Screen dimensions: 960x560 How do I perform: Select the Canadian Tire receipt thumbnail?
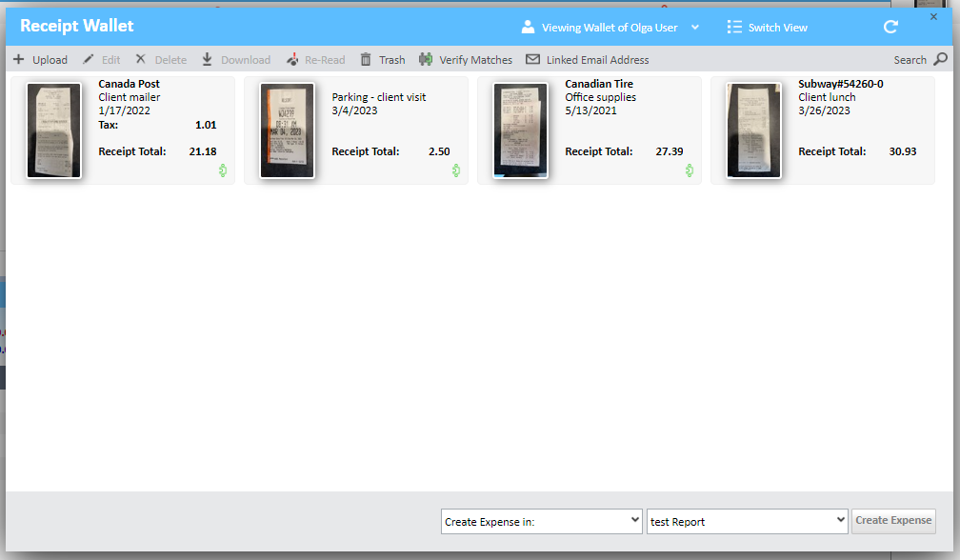[521, 130]
